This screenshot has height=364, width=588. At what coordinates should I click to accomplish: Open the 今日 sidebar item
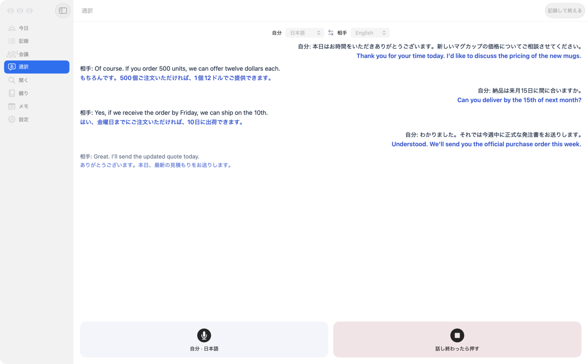tap(37, 28)
